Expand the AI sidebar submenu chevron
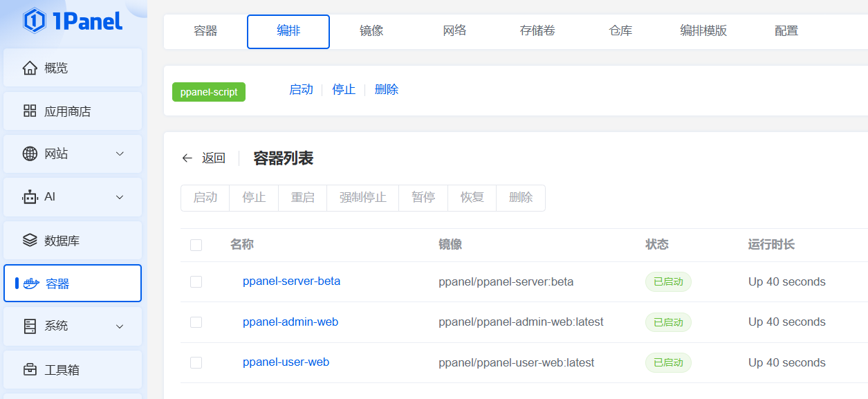 point(120,197)
